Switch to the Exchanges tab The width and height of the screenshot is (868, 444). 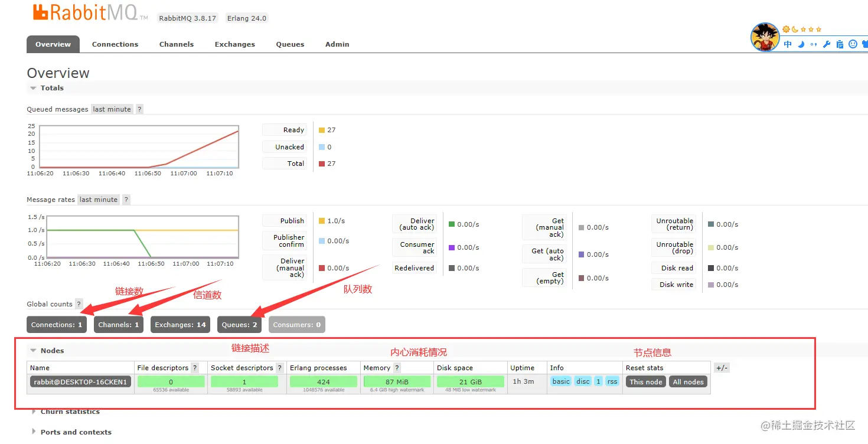(x=235, y=44)
